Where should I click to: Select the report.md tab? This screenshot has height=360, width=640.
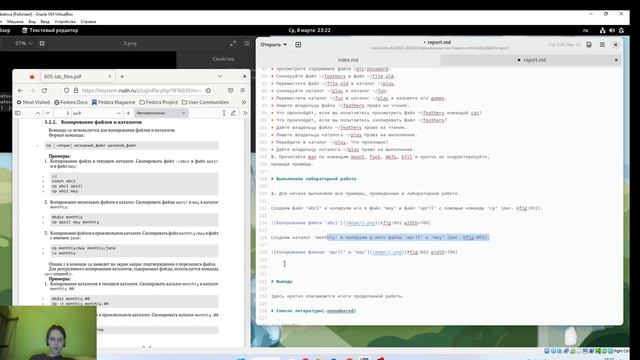click(x=531, y=60)
